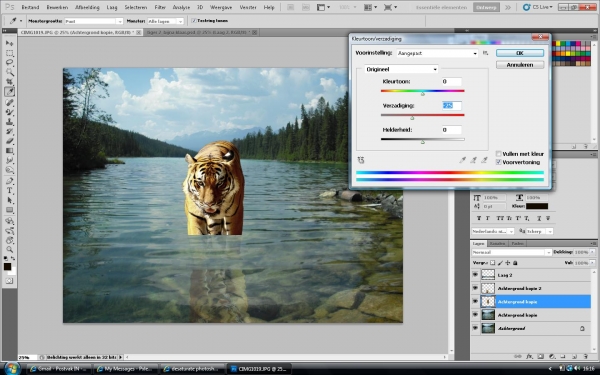600x375 pixels.
Task: Click the Helderheid slider handle
Action: point(423,142)
